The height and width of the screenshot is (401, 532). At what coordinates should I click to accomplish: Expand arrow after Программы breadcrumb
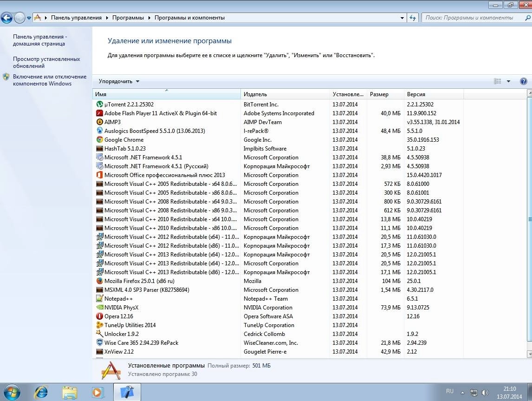pyautogui.click(x=149, y=18)
